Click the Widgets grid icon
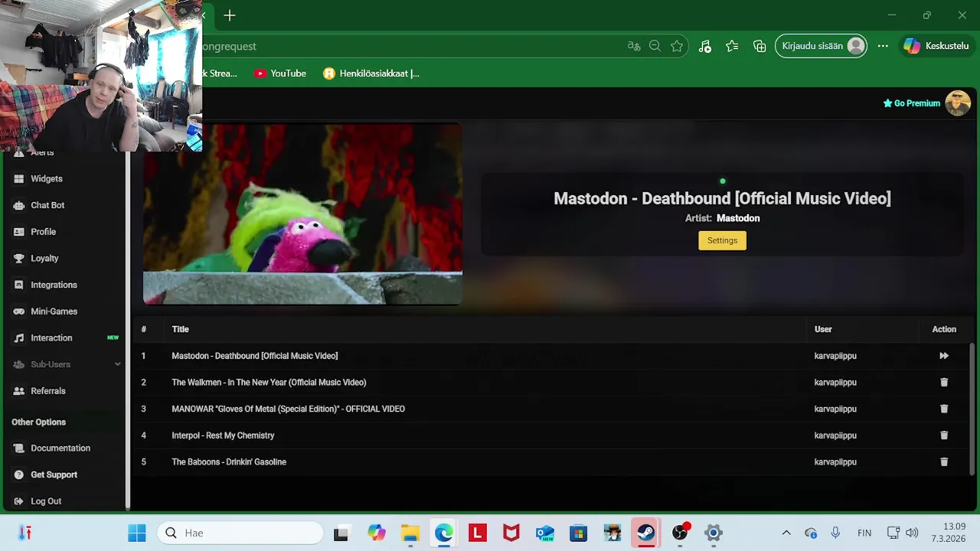Screen dimensions: 980x551 point(18,178)
